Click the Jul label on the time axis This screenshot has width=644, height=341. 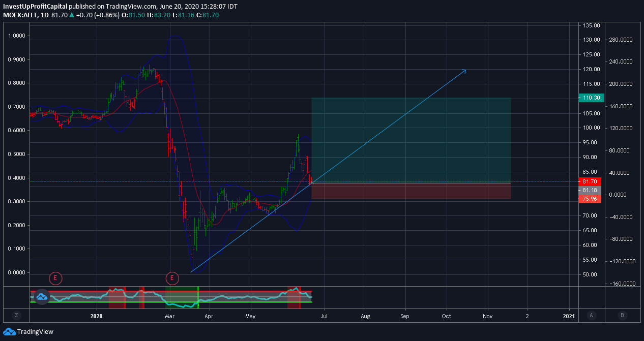click(x=324, y=316)
